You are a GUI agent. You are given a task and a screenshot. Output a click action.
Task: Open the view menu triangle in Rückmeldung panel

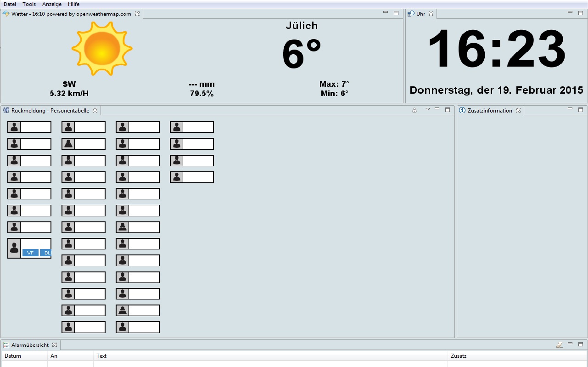point(427,109)
